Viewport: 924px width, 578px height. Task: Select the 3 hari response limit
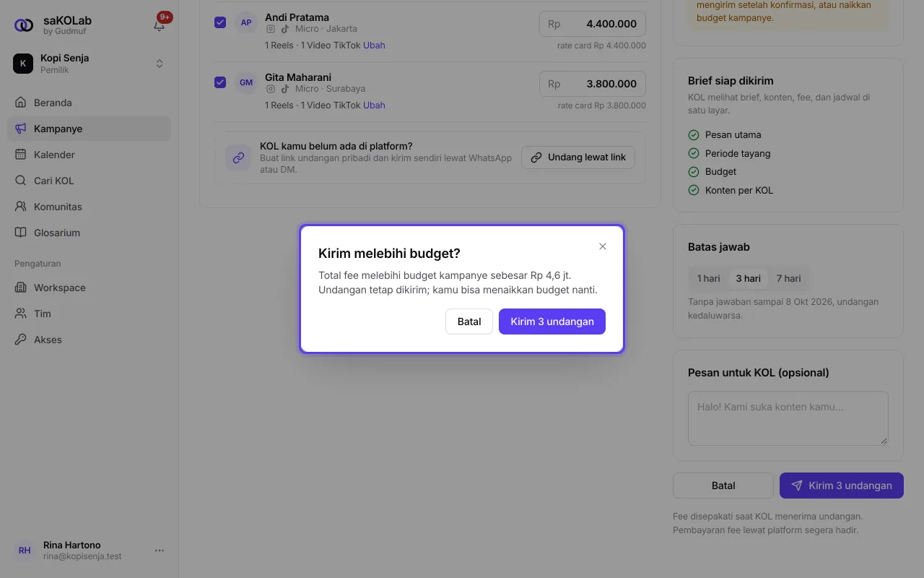coord(748,278)
